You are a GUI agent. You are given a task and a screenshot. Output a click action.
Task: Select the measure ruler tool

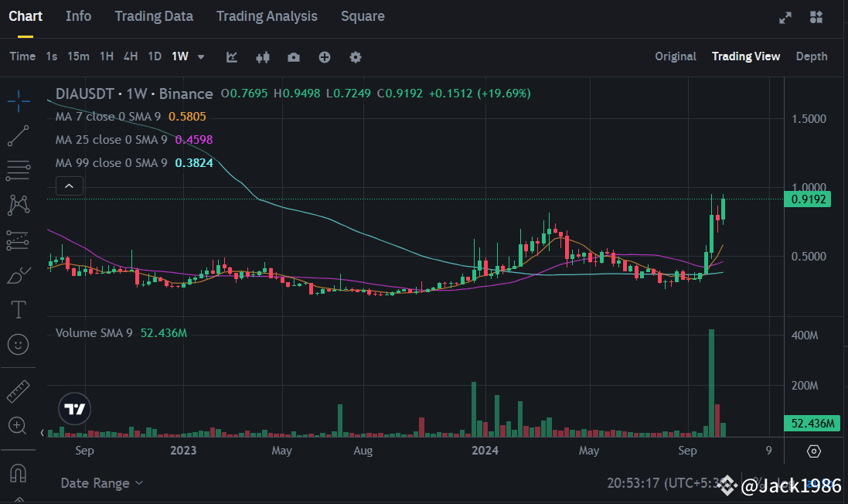19,390
